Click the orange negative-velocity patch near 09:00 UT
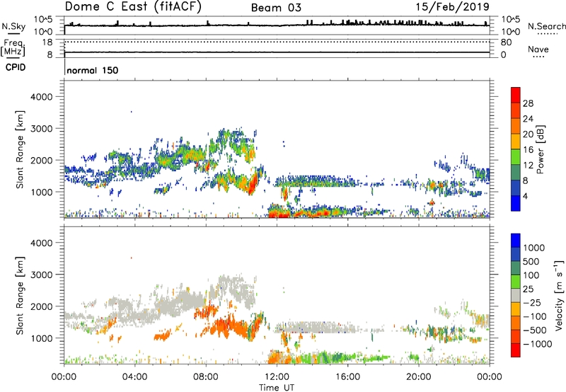Viewport: 566px width, 392px height. pyautogui.click(x=227, y=326)
